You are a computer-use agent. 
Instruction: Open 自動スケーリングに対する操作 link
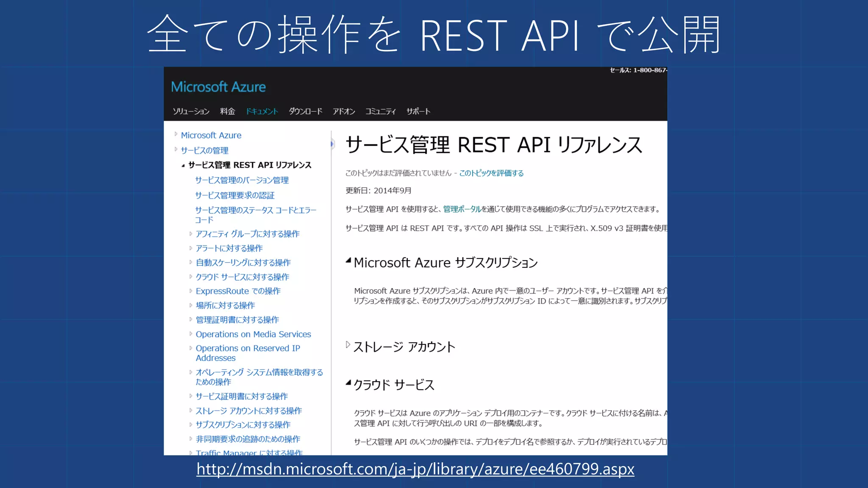pos(243,263)
